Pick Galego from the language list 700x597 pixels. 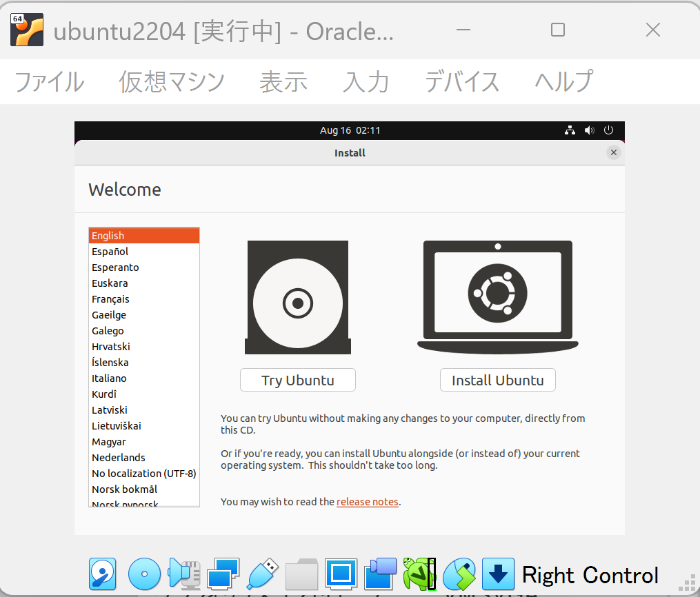click(144, 331)
